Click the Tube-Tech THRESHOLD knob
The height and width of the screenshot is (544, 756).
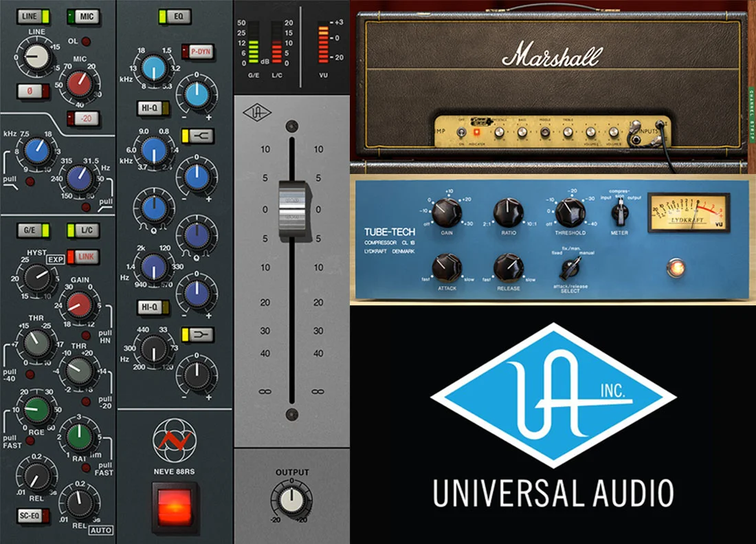[x=570, y=213]
